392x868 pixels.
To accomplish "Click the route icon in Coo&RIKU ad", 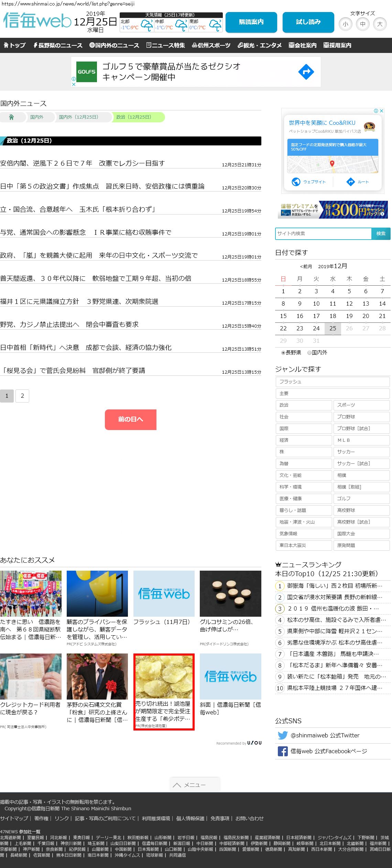I will coord(350,182).
